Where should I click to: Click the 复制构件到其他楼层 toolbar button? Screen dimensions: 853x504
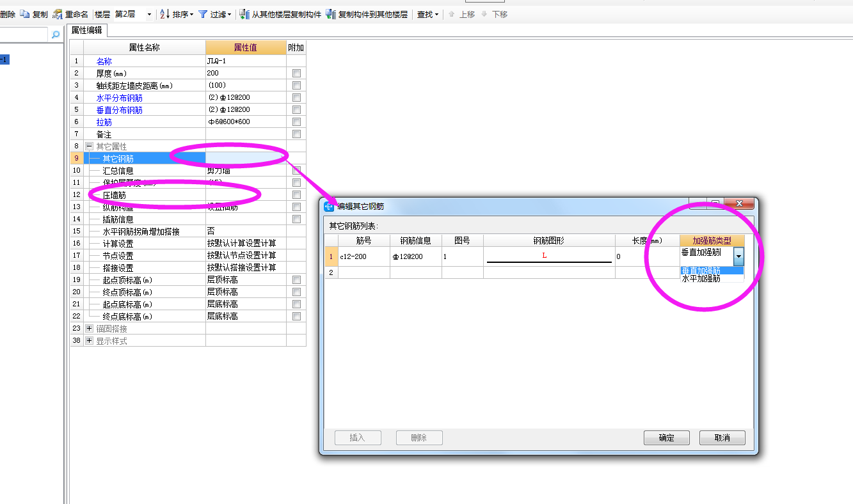click(367, 14)
